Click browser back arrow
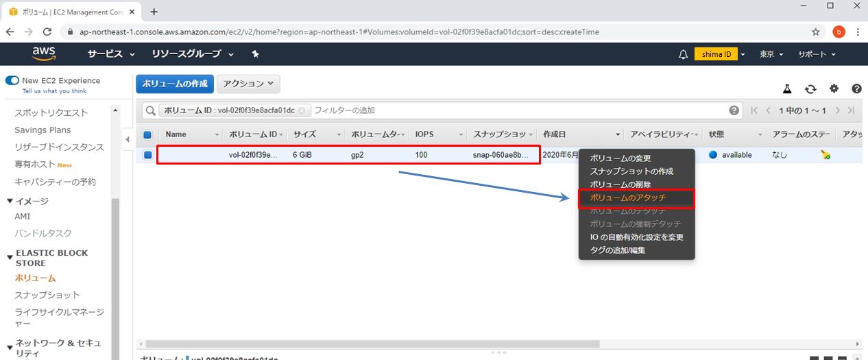Viewport: 868px width, 360px height. tap(10, 32)
